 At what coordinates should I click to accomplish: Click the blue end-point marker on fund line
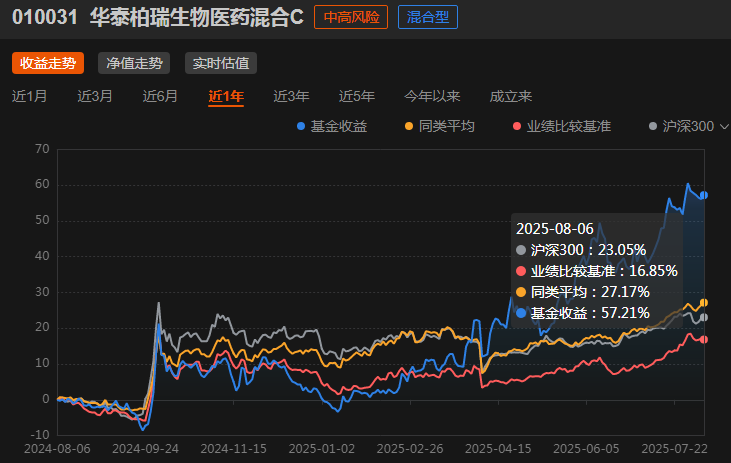703,195
